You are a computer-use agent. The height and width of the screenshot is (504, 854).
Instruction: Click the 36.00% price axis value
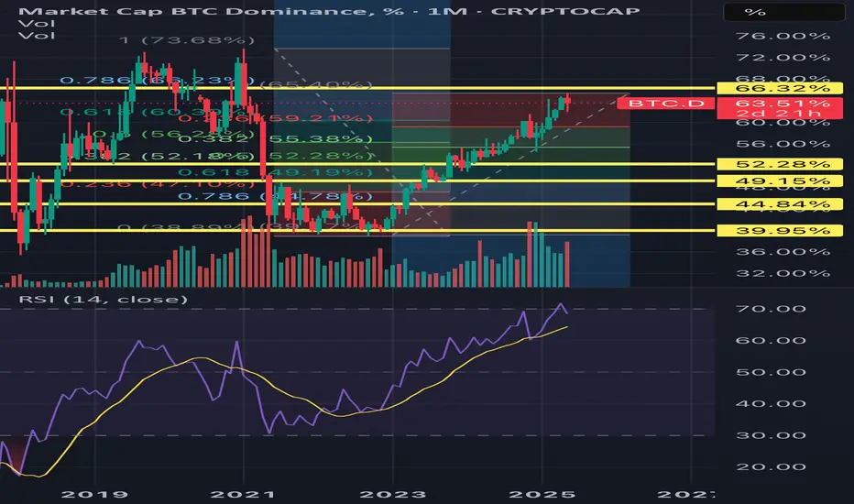(x=783, y=252)
